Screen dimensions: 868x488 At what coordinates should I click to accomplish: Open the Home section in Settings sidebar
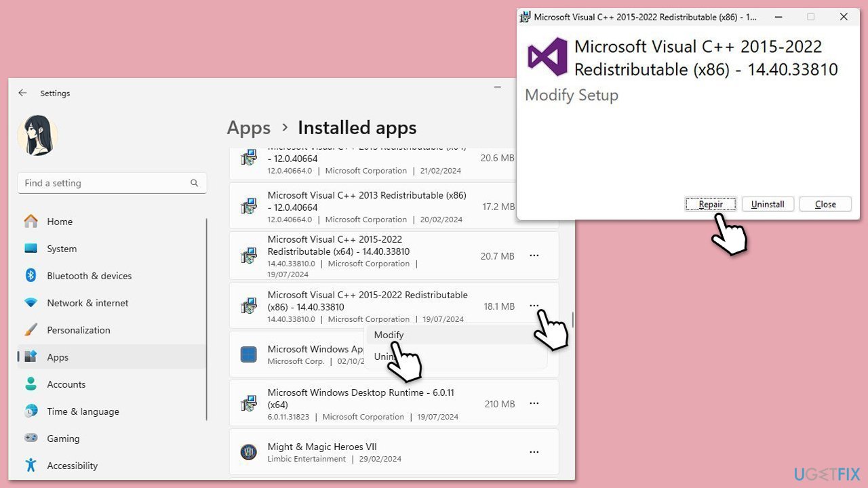coord(60,221)
